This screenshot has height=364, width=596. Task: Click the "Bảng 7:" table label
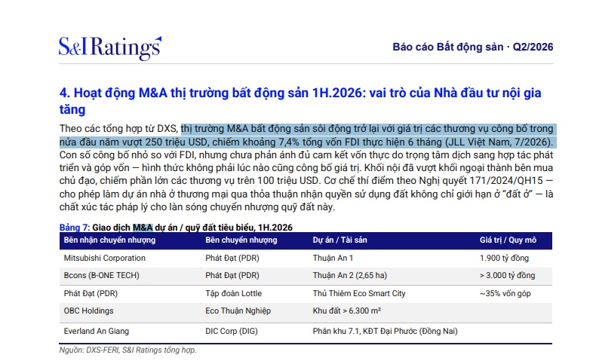75,228
